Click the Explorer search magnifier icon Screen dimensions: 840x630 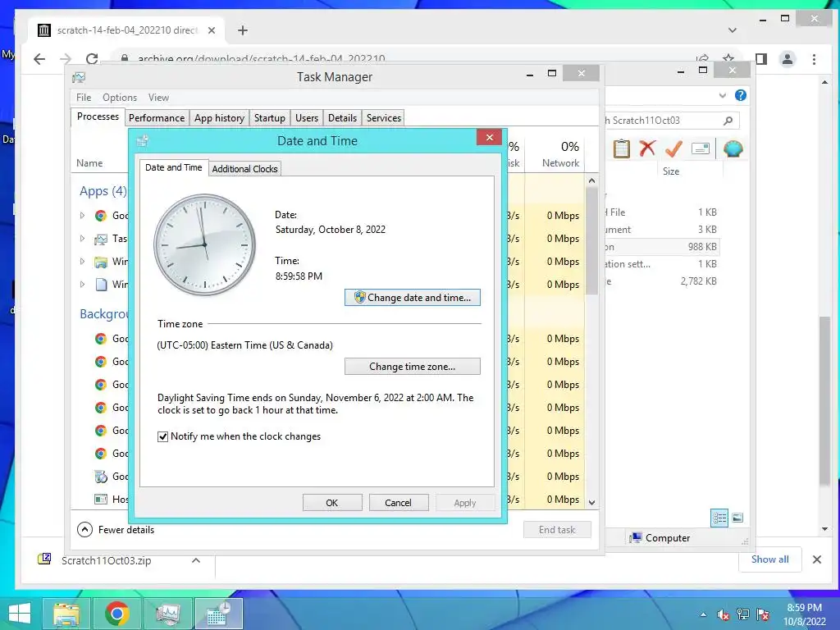[728, 121]
